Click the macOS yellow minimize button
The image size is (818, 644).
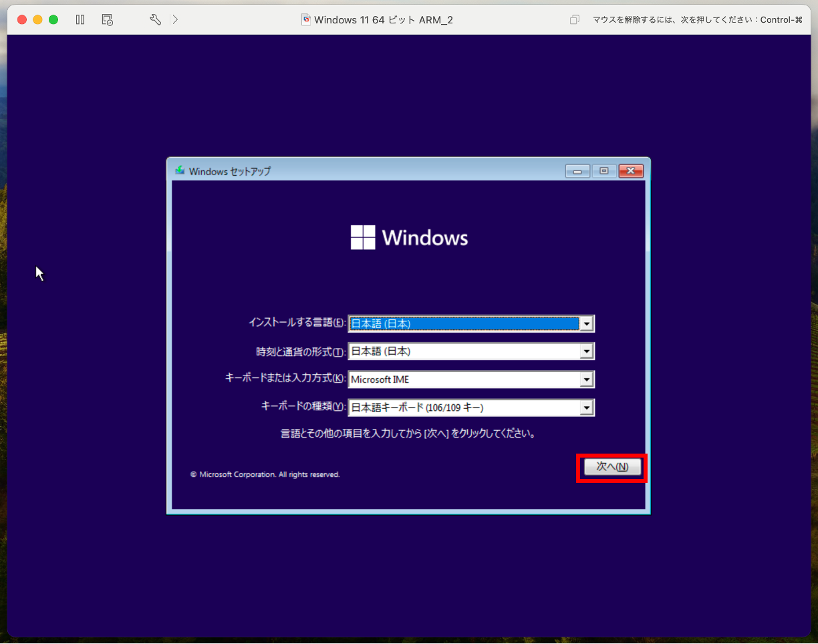pyautogui.click(x=37, y=19)
